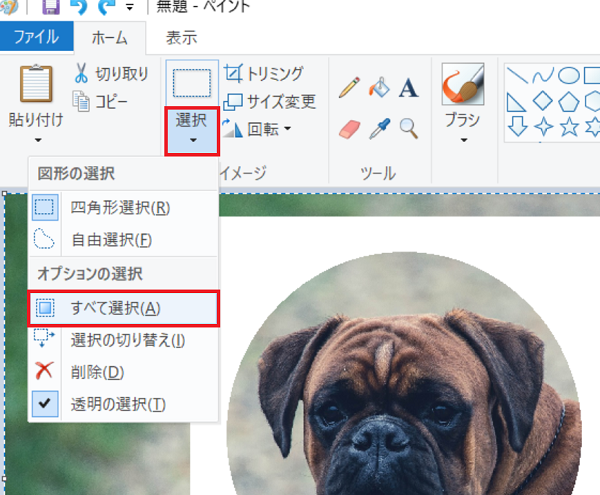Select the Color picker eyedropper tool
600x495 pixels.
click(x=379, y=129)
